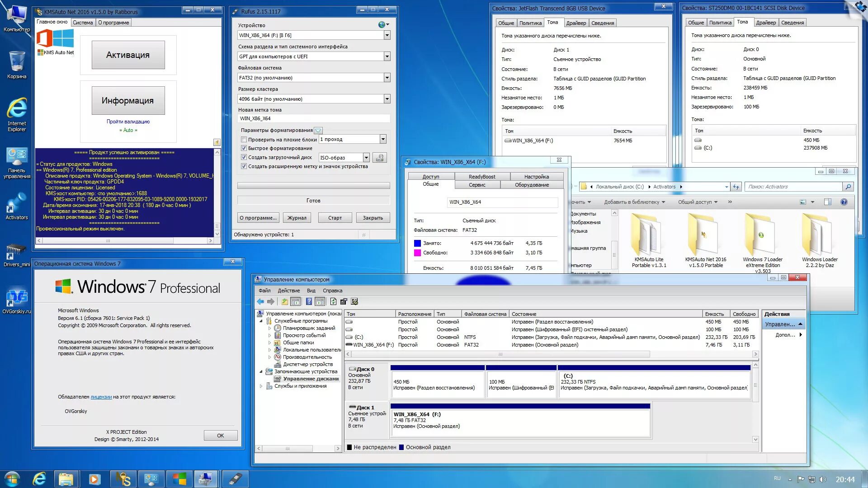868x488 pixels.
Task: Click the Refresh toolbar icon in Computer Management
Action: (333, 301)
